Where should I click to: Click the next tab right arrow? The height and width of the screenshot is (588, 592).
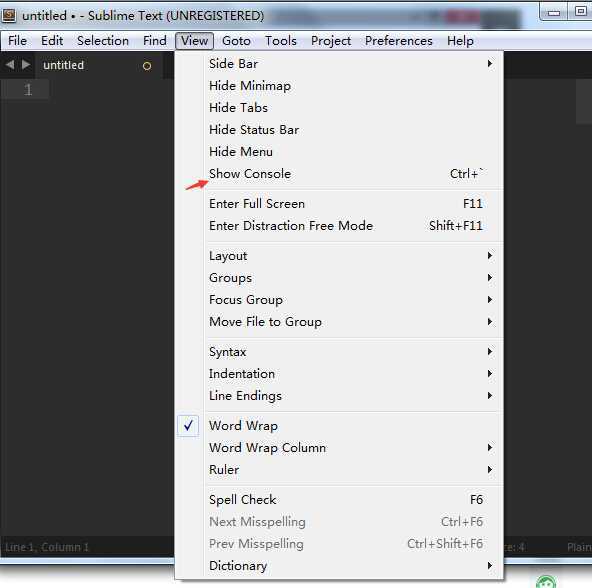pyautogui.click(x=26, y=65)
